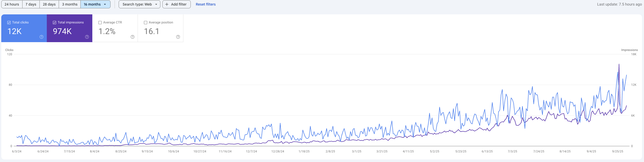
Task: Click the Reset filters link
Action: tap(206, 4)
